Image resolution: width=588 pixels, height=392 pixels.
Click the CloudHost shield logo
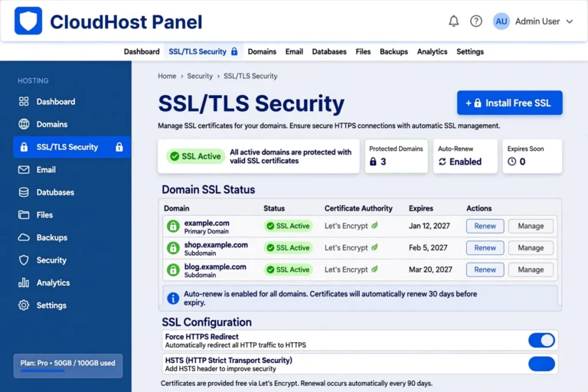point(28,21)
